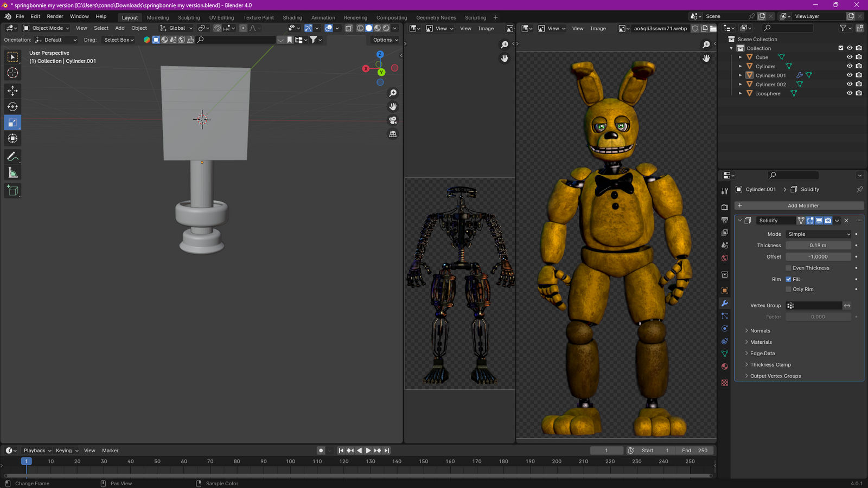Select the Cursor tool
The height and width of the screenshot is (488, 868).
point(12,73)
